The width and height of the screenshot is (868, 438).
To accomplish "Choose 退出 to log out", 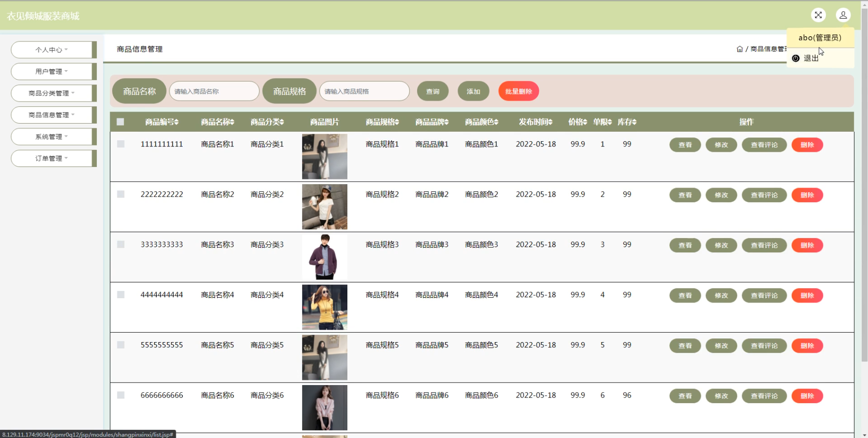I will [811, 58].
